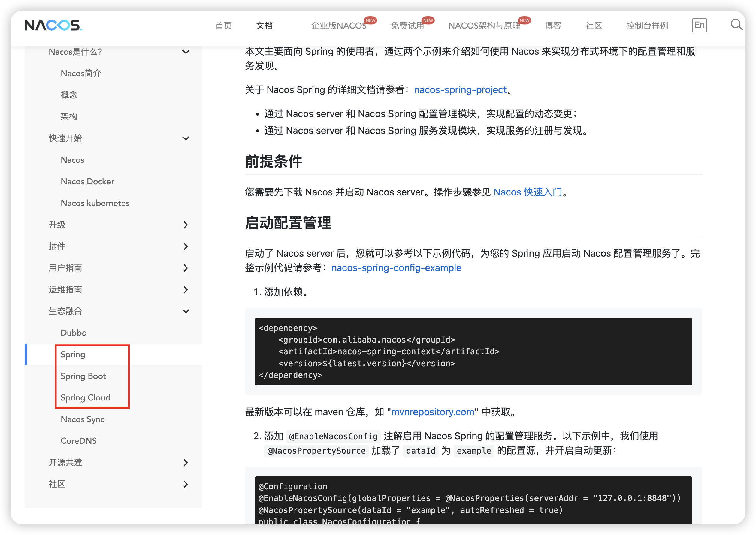756x535 pixels.
Task: Follow the mvnrepository.com link
Action: [x=433, y=412]
